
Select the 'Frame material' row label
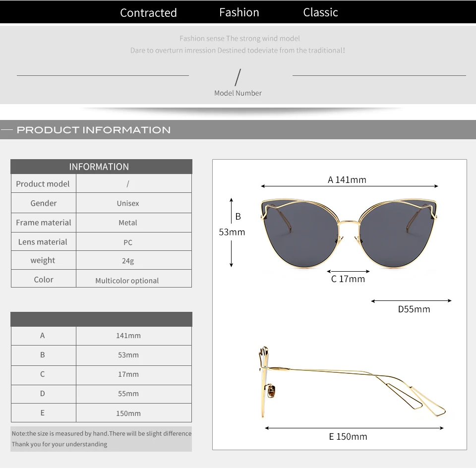point(44,223)
